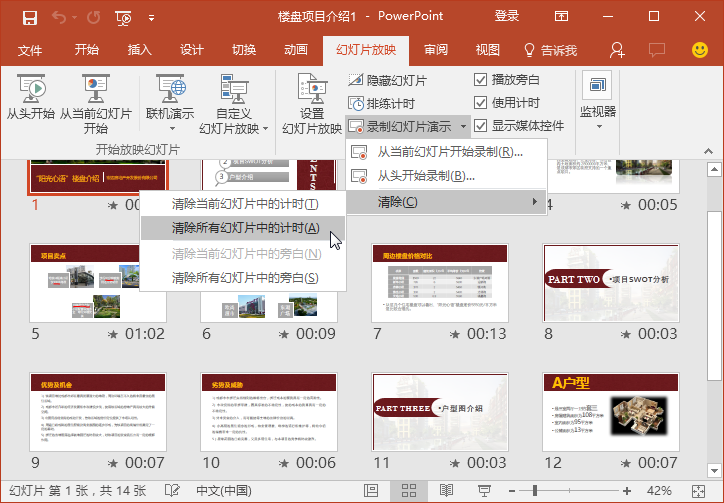
Task: Click the Redo icon in title bar
Action: click(93, 18)
